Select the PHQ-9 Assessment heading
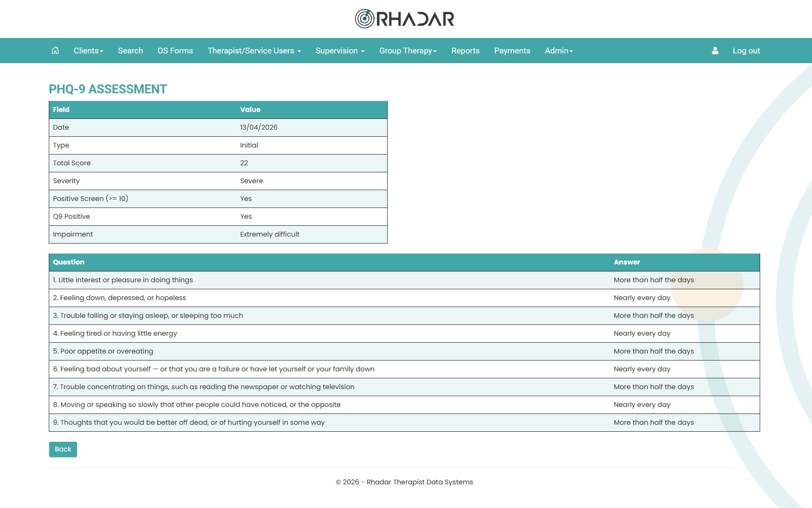The height and width of the screenshot is (508, 812). (x=108, y=89)
